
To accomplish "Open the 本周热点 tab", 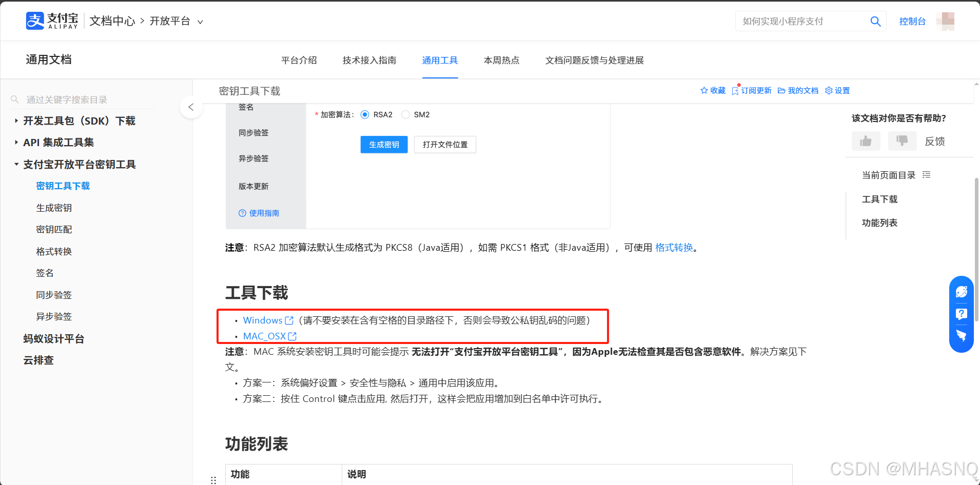I will (502, 60).
